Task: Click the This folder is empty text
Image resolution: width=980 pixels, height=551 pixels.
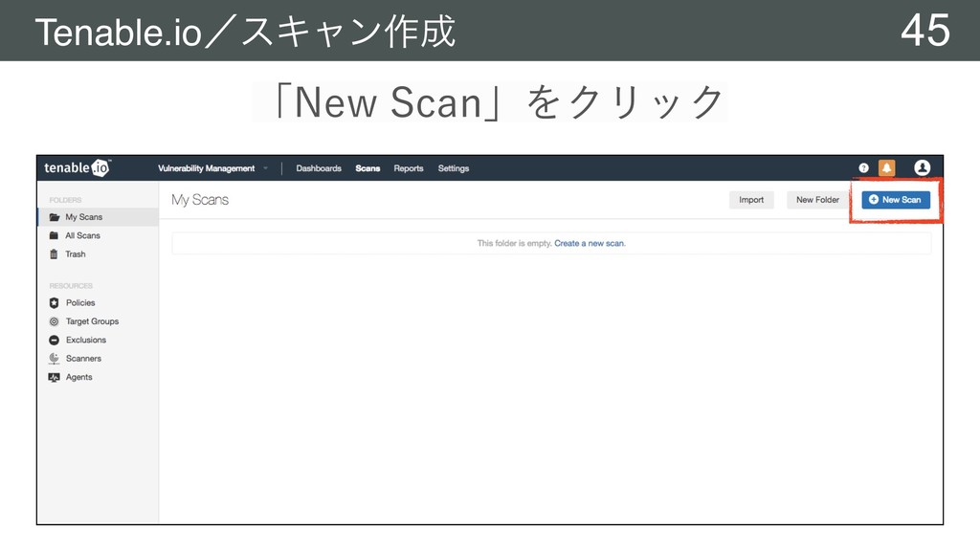Action: [x=514, y=244]
